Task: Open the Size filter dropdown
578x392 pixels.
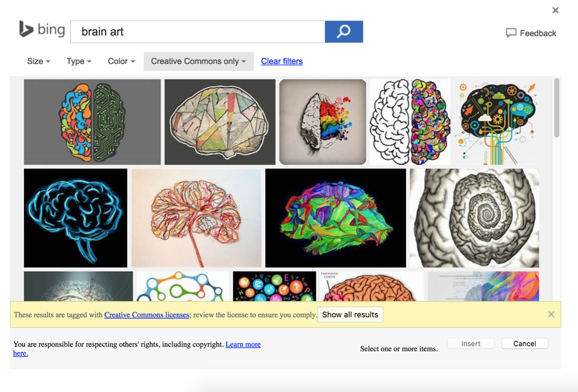Action: coord(38,61)
